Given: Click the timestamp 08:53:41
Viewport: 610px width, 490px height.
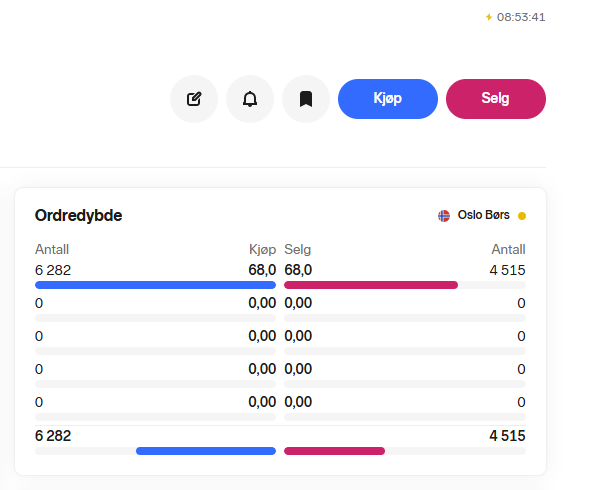Looking at the screenshot, I should 521,17.
